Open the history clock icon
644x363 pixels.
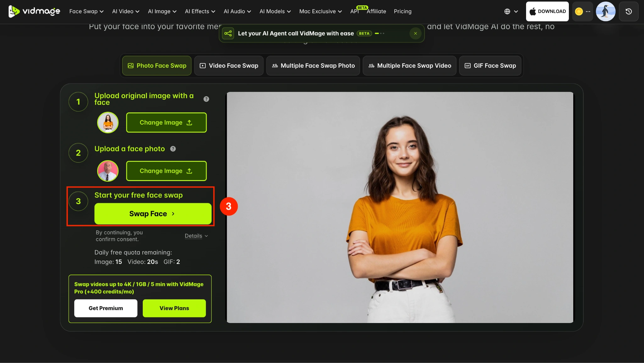629,11
